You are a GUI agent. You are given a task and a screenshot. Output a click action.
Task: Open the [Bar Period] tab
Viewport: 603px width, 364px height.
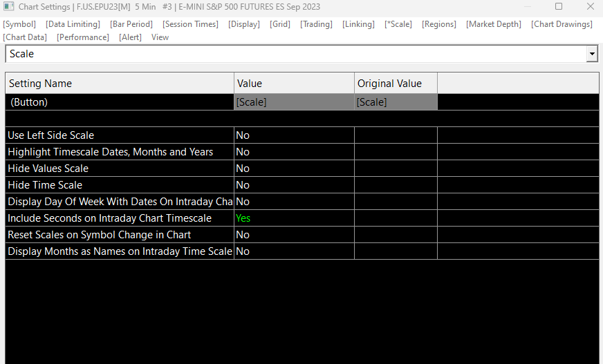(x=131, y=24)
